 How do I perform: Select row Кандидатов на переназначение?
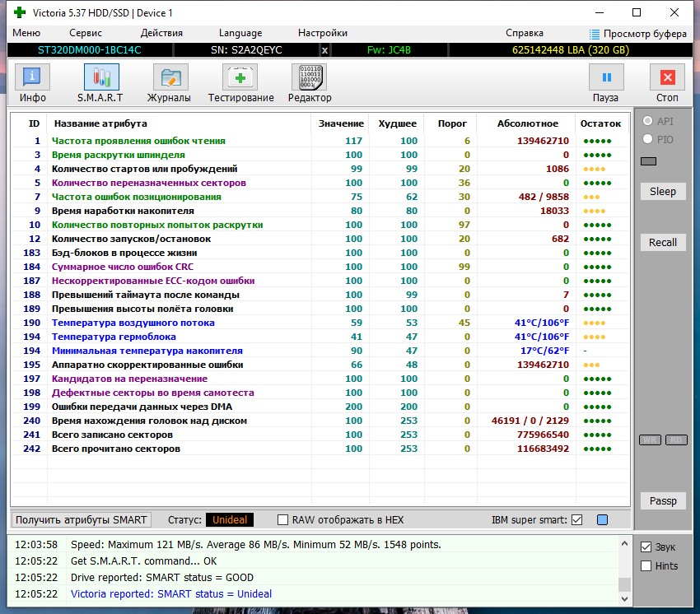(x=320, y=379)
